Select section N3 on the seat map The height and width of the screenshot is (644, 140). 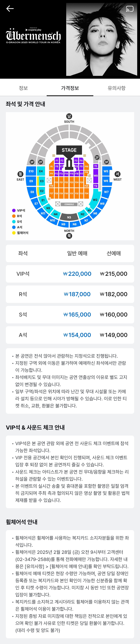69,217
